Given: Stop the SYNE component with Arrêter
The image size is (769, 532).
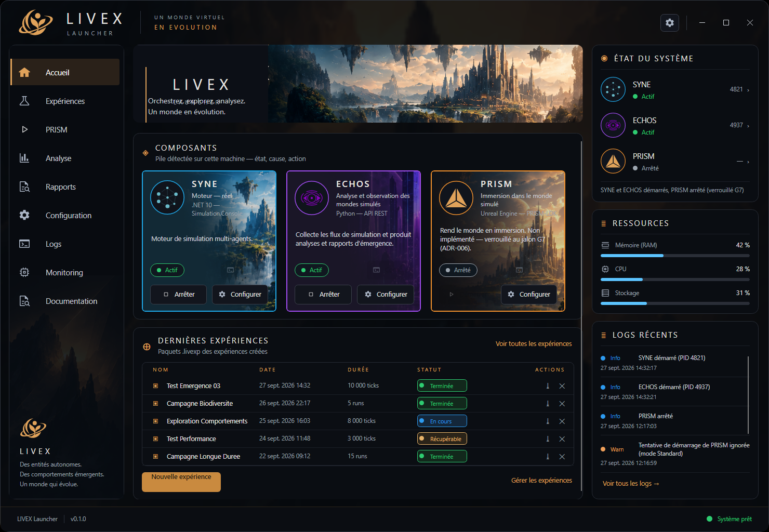Looking at the screenshot, I should point(178,295).
